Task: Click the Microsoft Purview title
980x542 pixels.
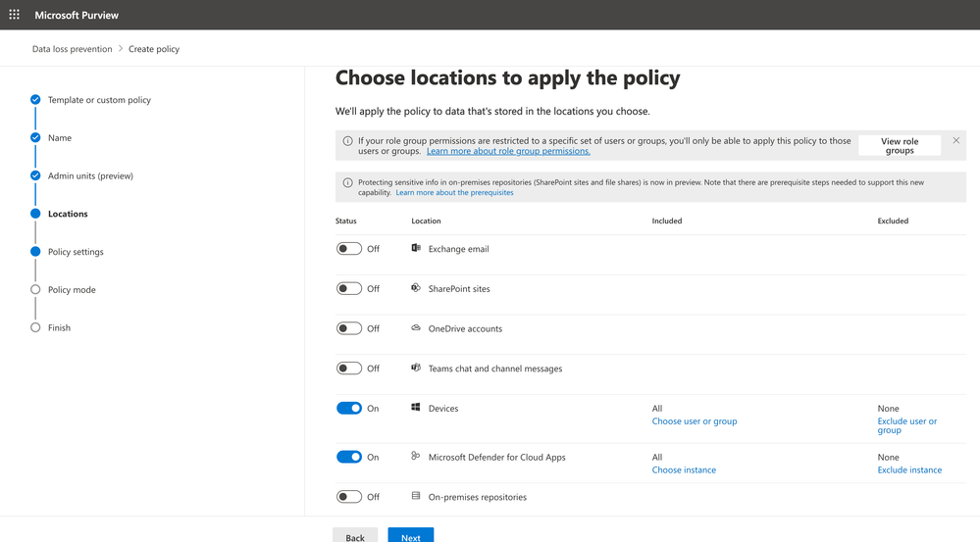Action: point(77,15)
